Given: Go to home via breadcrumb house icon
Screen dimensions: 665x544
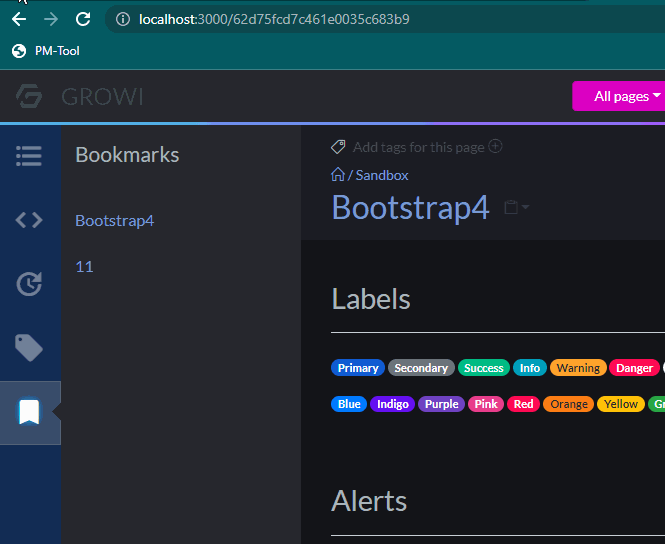Looking at the screenshot, I should coord(338,174).
